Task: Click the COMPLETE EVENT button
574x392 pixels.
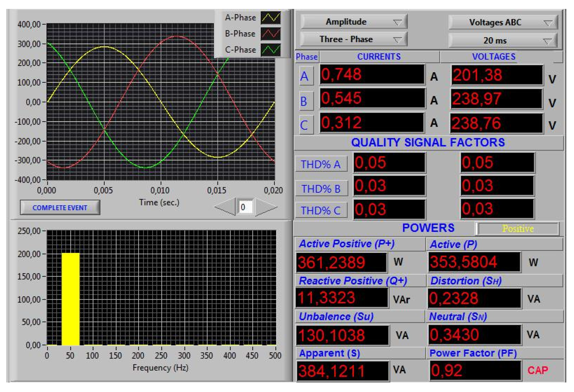Action: pyautogui.click(x=60, y=208)
